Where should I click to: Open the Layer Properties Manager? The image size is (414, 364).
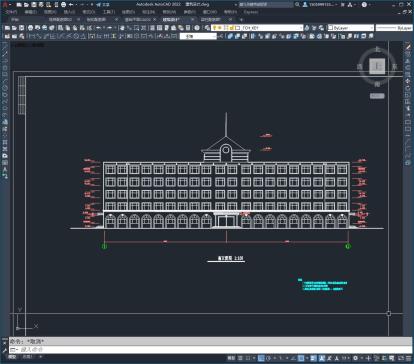click(207, 28)
